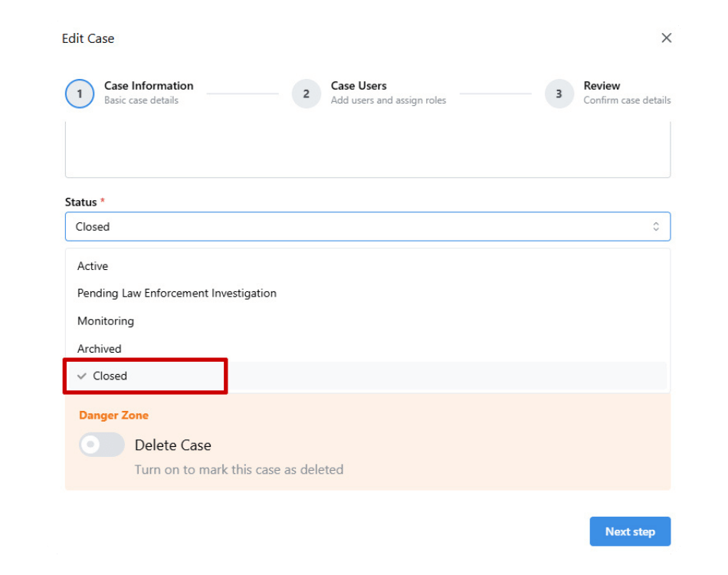Click the Status dropdown chevron arrows

[x=656, y=227]
